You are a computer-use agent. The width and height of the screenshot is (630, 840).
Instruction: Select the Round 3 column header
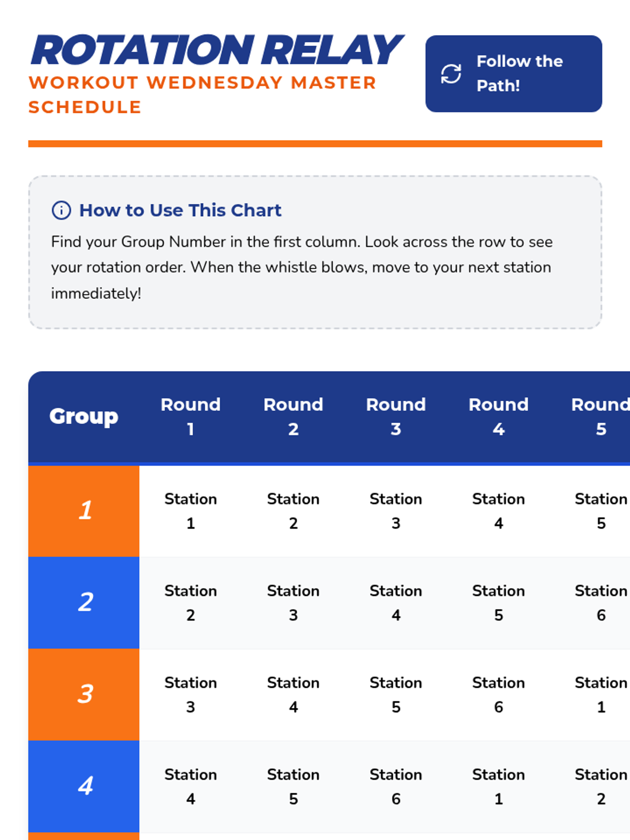396,417
